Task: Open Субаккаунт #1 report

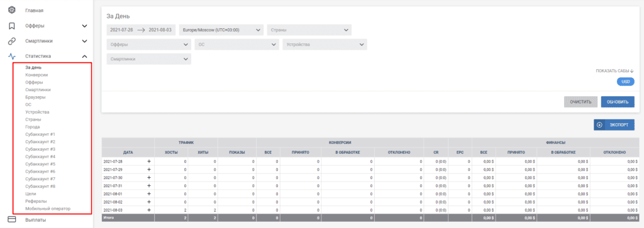Action: click(40, 134)
